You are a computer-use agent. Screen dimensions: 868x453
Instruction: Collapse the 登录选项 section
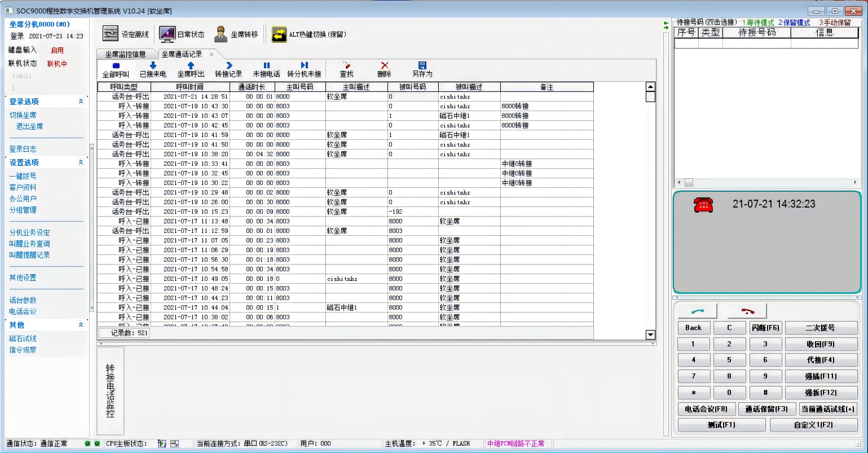(81, 102)
